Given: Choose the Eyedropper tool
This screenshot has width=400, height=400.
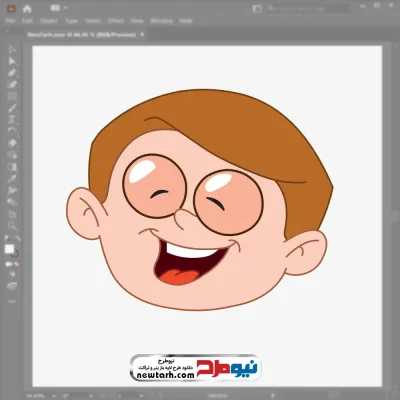Looking at the screenshot, I should (x=12, y=178).
